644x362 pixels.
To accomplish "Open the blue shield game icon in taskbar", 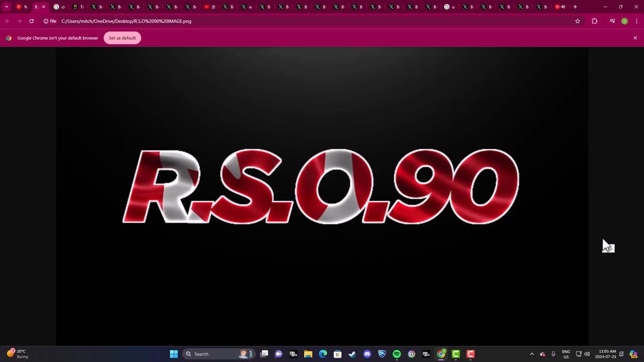I will (382, 354).
